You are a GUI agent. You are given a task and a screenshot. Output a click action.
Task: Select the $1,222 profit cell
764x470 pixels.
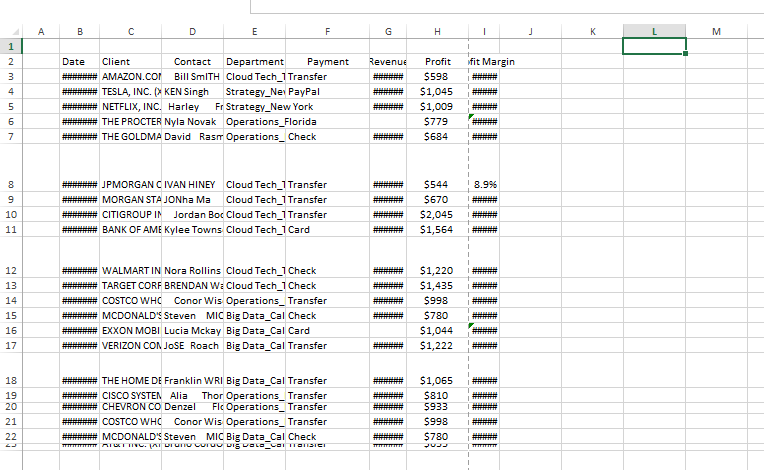click(437, 346)
